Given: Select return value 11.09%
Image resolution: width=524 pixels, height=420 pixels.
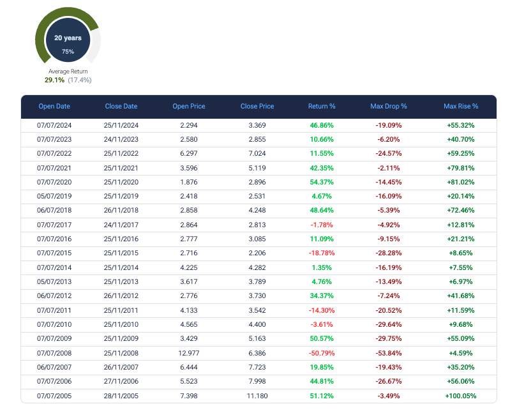Looking at the screenshot, I should 322,239.
